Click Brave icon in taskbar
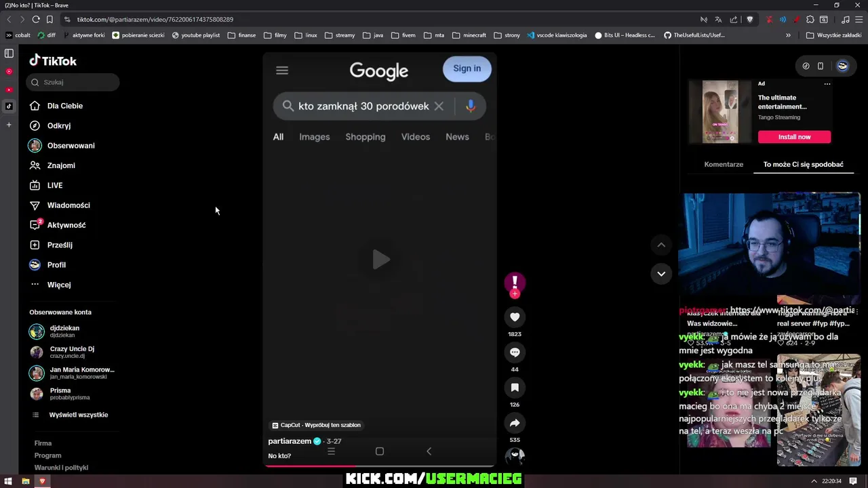 (42, 481)
